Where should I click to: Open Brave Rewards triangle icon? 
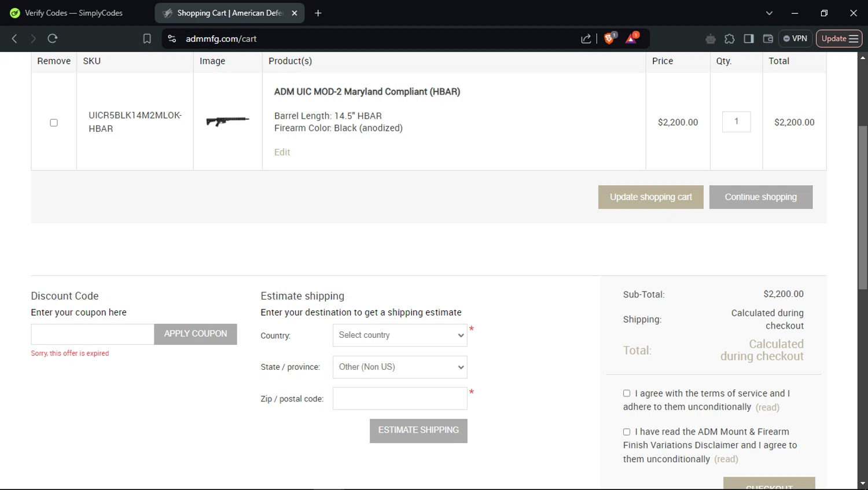(631, 38)
